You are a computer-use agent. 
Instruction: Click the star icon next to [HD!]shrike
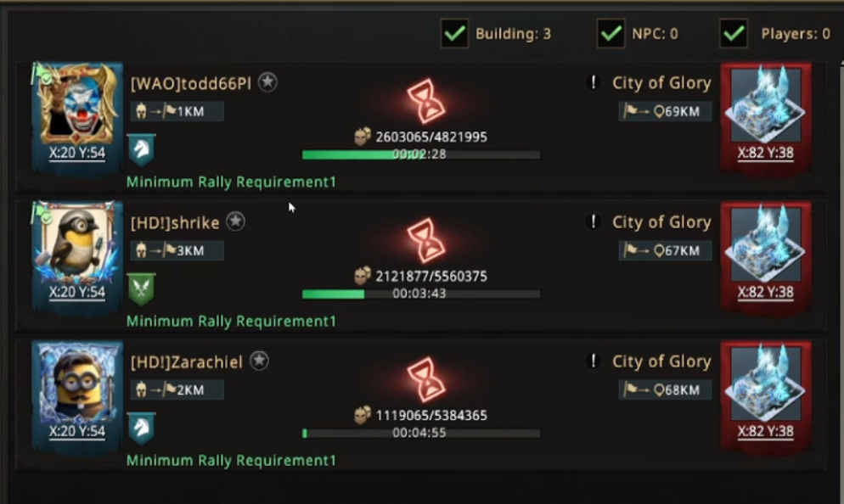[235, 222]
